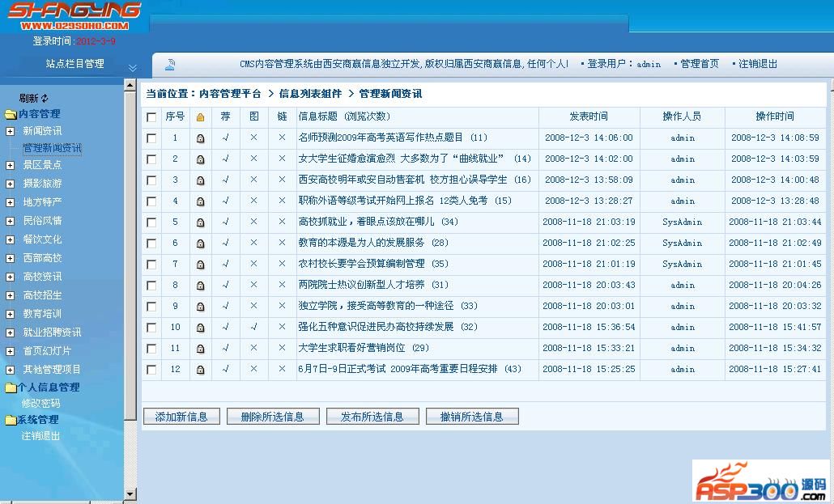The width and height of the screenshot is (834, 504).
Task: Click the lock icon in row 12
Action: [x=201, y=370]
